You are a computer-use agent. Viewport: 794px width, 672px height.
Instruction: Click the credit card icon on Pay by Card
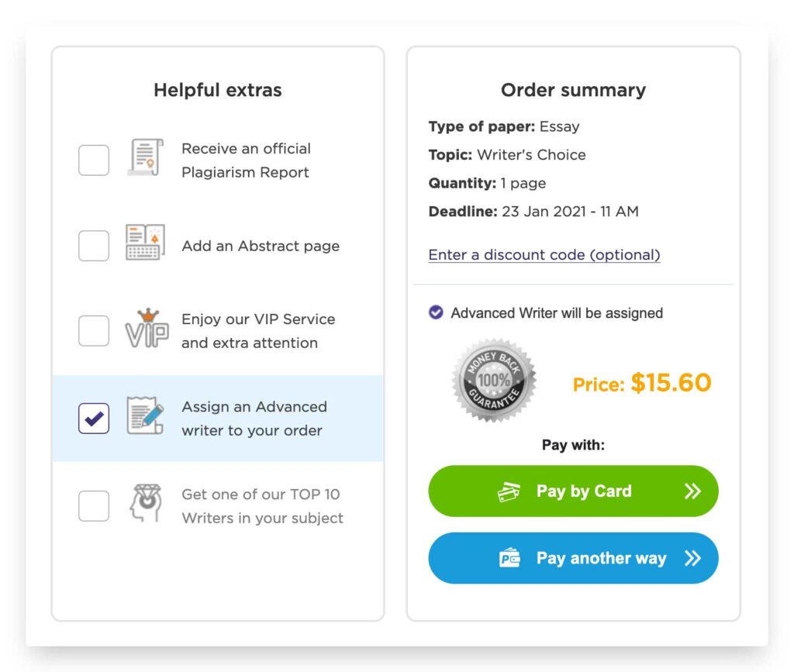pos(509,491)
